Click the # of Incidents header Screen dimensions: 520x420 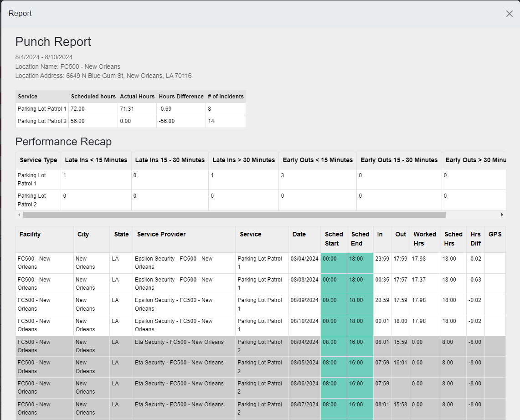point(226,97)
